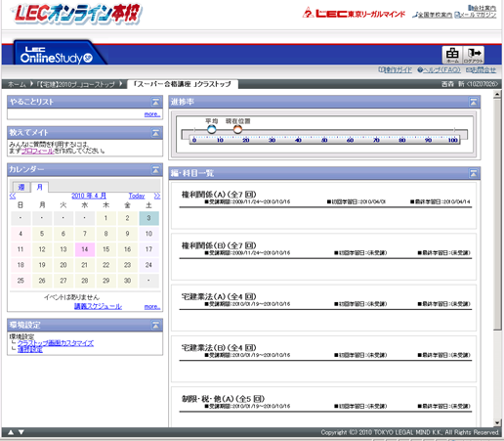Open 権利関係(A)(全7回) subject

[x=219, y=195]
